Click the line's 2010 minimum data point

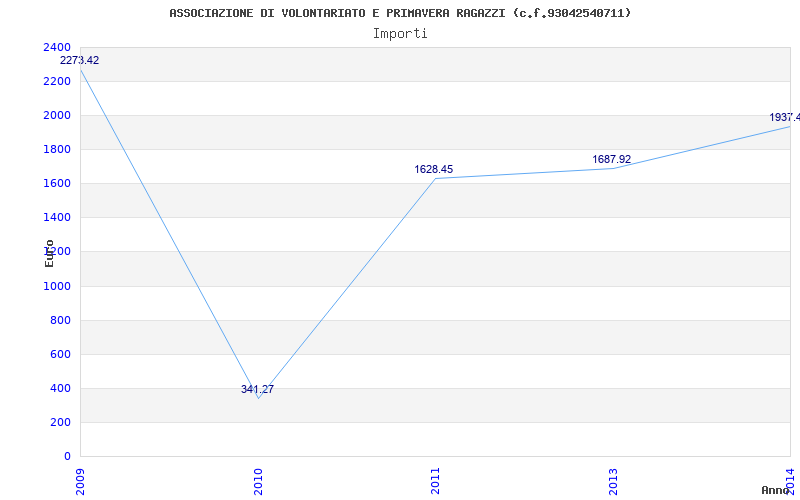coord(258,398)
